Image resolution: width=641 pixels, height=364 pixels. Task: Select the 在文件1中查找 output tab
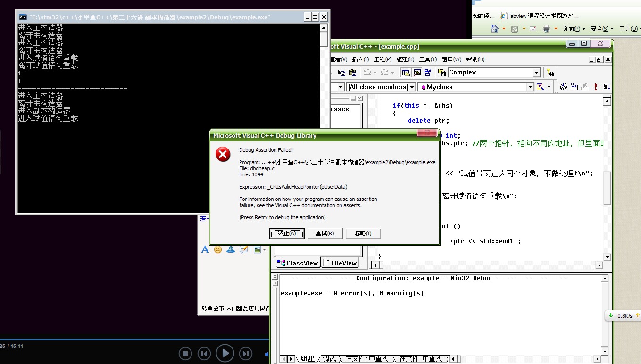point(366,359)
